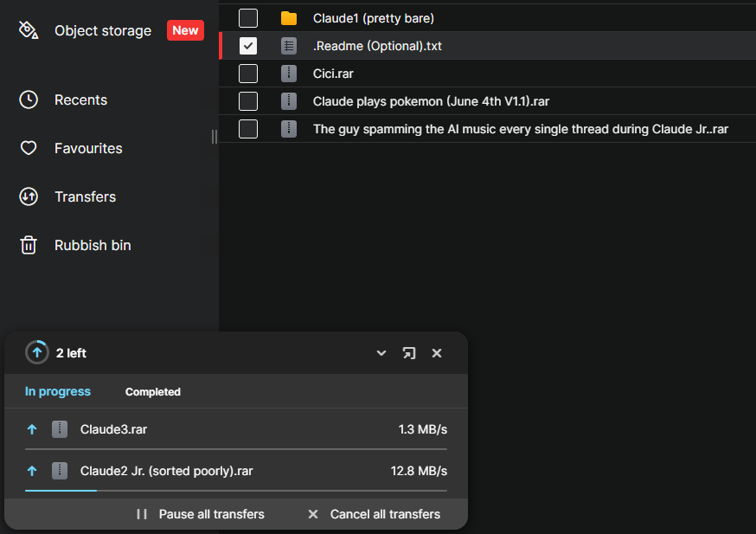Select the .Readme (Optional).txt file name

pos(377,46)
